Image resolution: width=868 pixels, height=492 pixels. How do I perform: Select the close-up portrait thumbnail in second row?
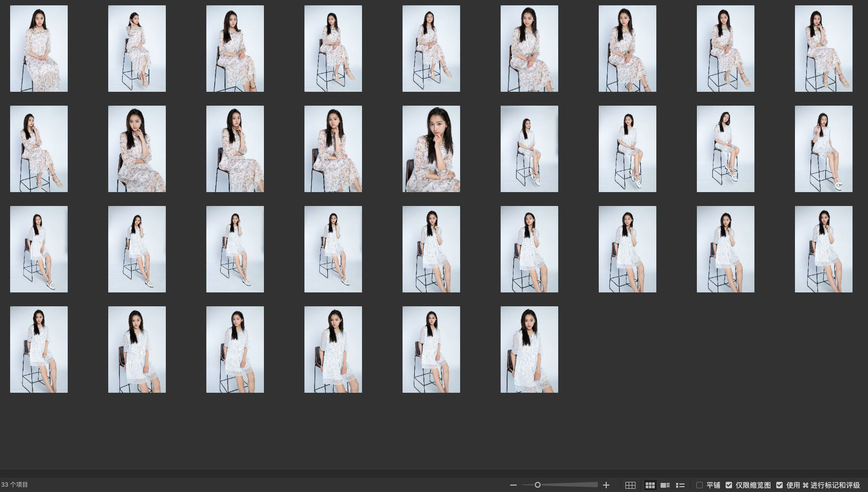point(431,149)
